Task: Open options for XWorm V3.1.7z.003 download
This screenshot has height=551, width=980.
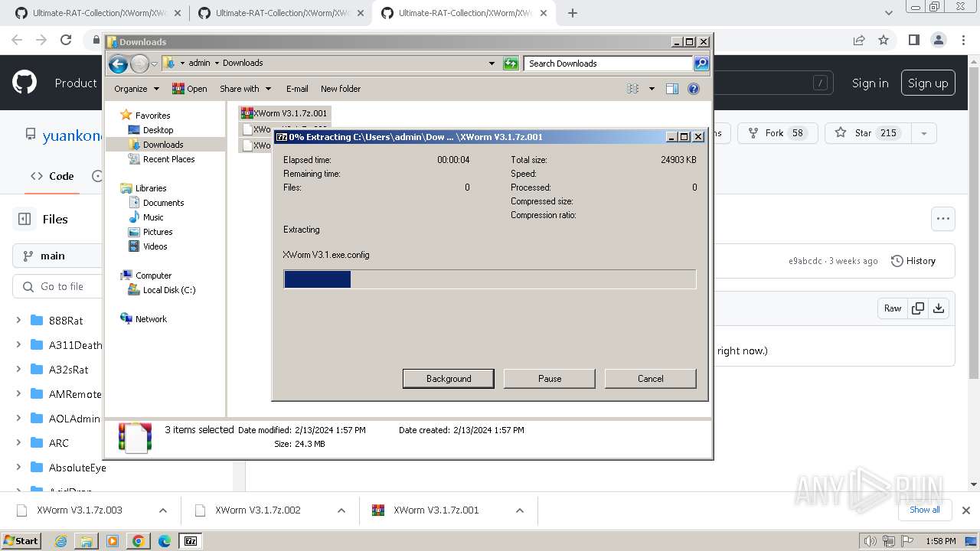Action: [x=163, y=510]
